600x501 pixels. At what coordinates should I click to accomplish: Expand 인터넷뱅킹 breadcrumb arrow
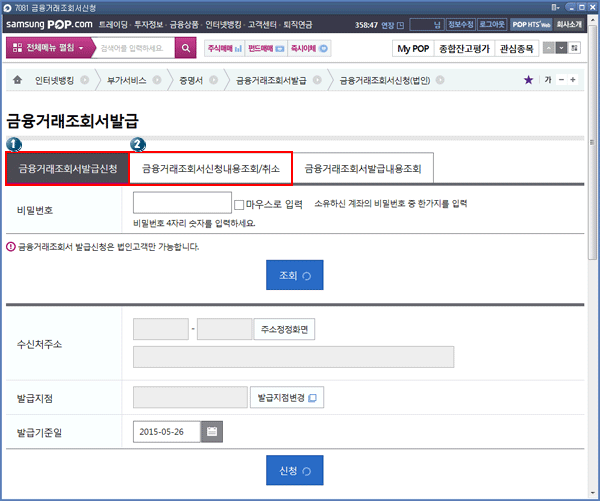(85, 80)
